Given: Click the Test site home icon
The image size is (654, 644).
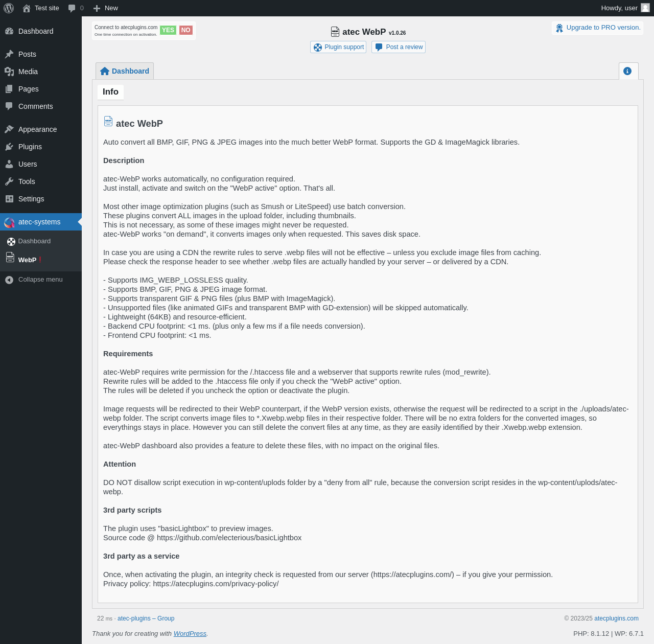Looking at the screenshot, I should pyautogui.click(x=27, y=8).
